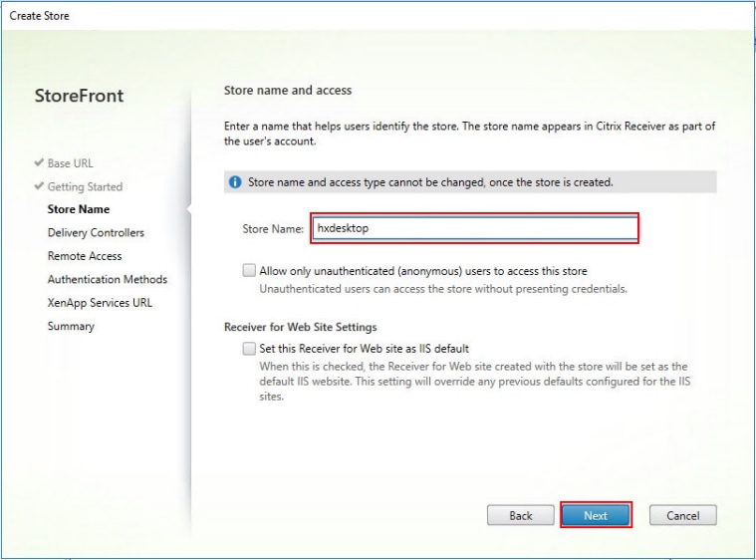The height and width of the screenshot is (560, 756).
Task: Open Summary wizard step
Action: 71,327
